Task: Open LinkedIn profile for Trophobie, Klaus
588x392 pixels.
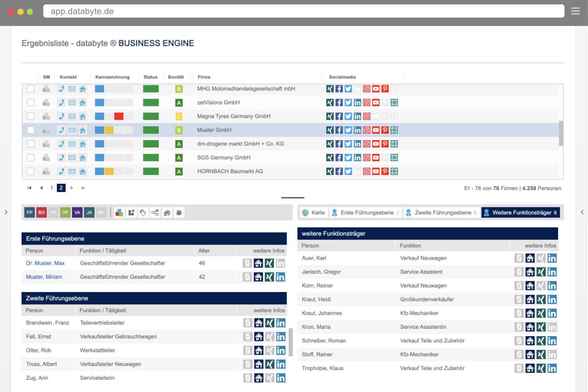Action: click(x=552, y=368)
